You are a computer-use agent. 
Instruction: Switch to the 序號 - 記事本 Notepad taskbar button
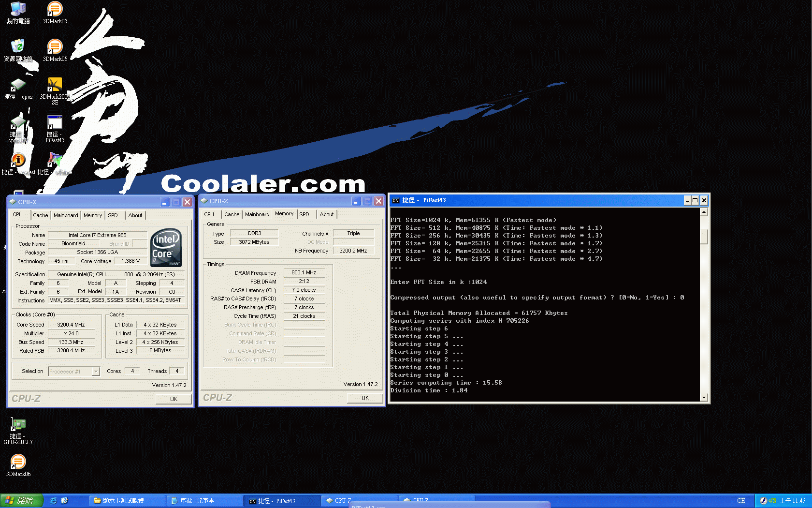[204, 501]
